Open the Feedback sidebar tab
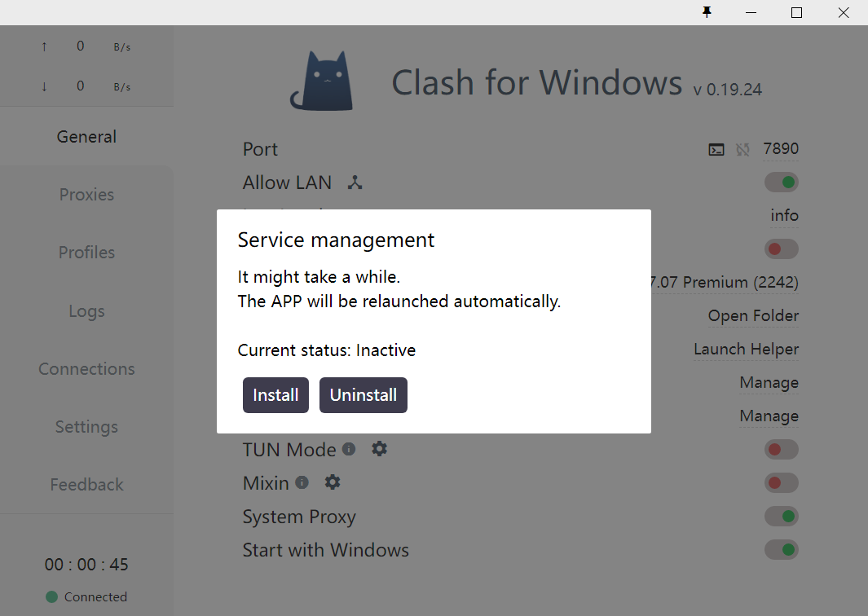This screenshot has height=616, width=868. coord(86,485)
